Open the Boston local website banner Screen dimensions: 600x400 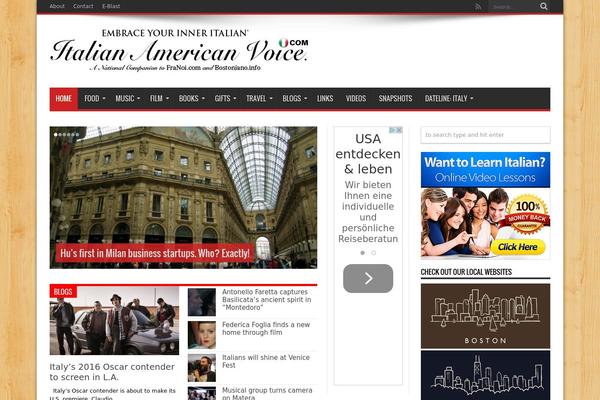pos(485,316)
